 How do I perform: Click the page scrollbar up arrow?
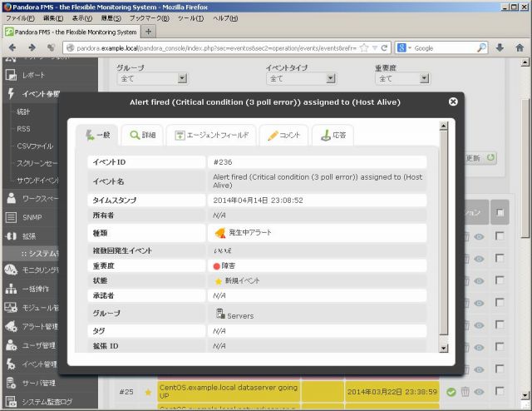click(525, 62)
